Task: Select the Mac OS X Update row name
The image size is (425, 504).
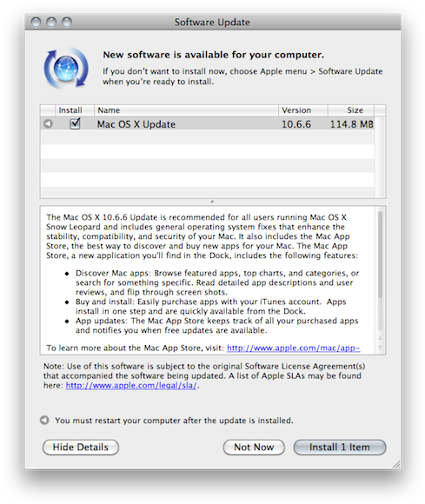Action: (x=136, y=124)
